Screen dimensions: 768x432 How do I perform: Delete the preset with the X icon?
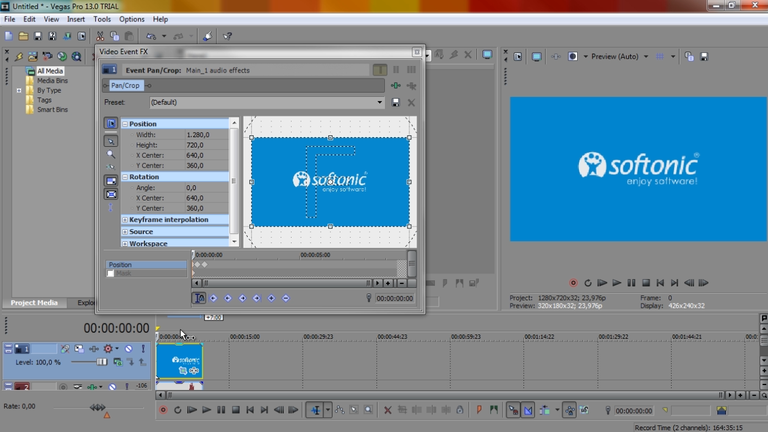(411, 102)
